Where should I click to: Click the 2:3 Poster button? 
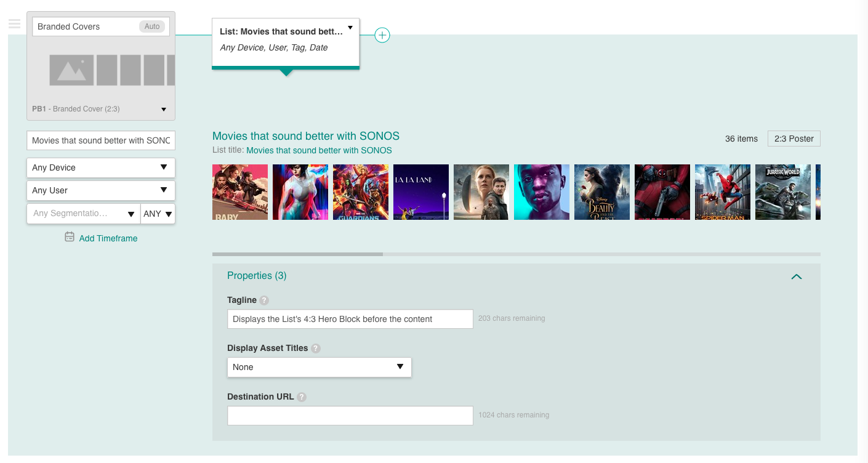click(x=794, y=139)
